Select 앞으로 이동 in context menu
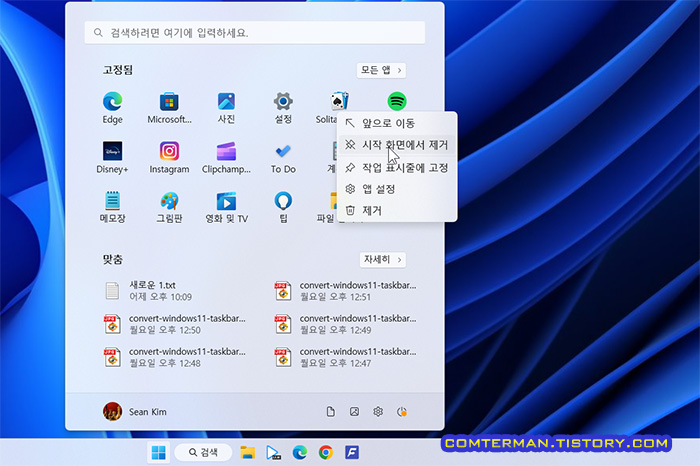Screen dimensions: 700x466 click(x=397, y=123)
